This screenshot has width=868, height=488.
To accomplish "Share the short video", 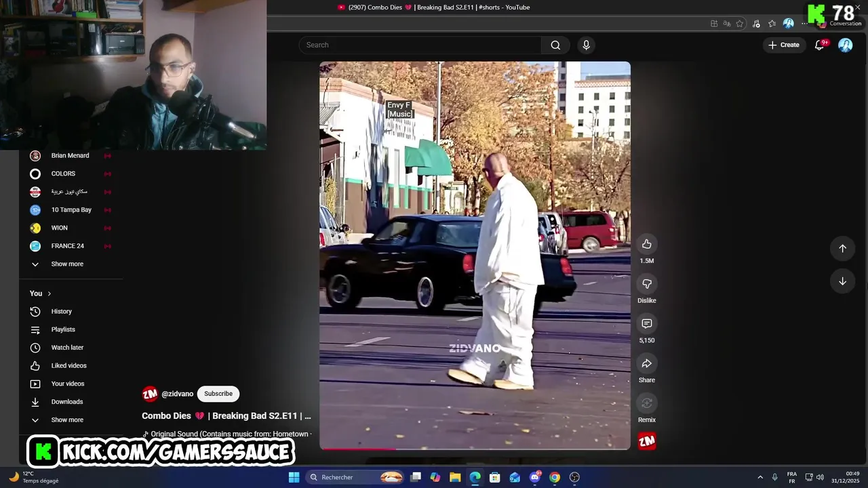I will tap(646, 364).
